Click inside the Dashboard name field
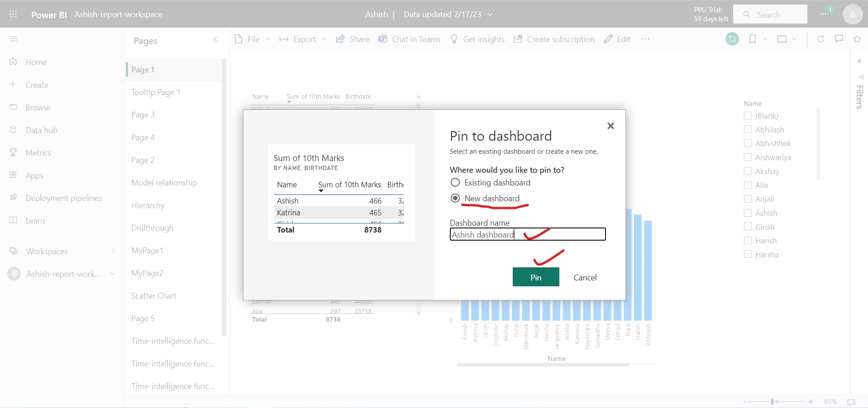The width and height of the screenshot is (868, 408). click(x=527, y=234)
